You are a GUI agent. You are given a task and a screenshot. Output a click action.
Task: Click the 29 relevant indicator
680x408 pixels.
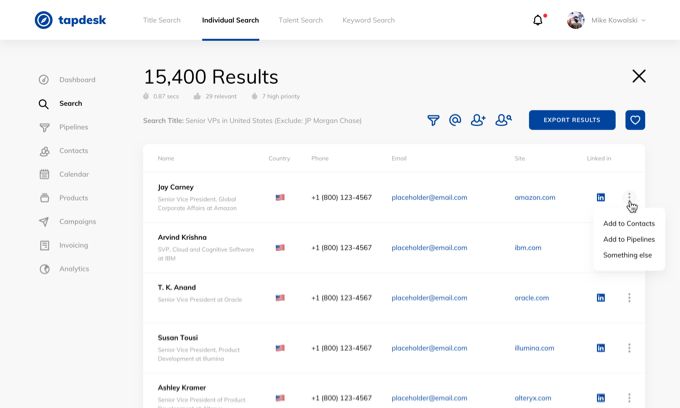(x=216, y=96)
